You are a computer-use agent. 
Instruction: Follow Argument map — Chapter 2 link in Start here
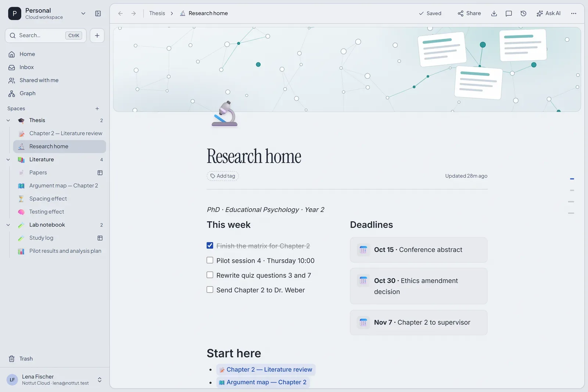pyautogui.click(x=263, y=382)
